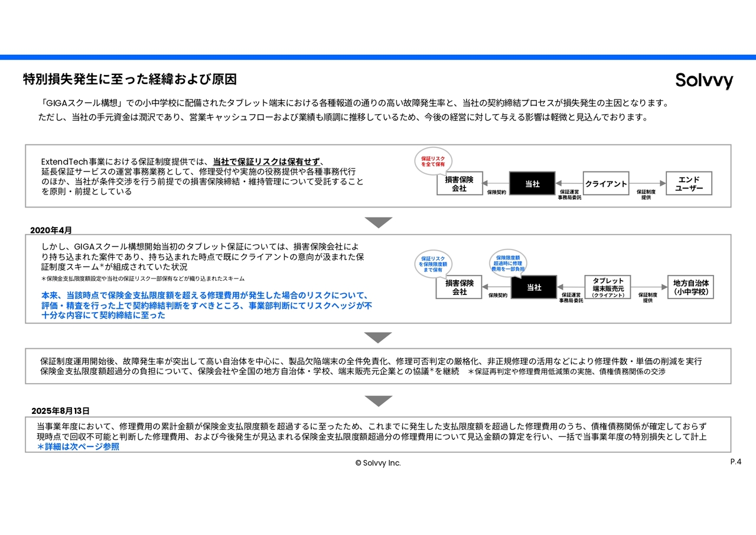Viewport: 756px width, 535px height.
Task: Click the Solvvy logo
Action: coord(704,80)
